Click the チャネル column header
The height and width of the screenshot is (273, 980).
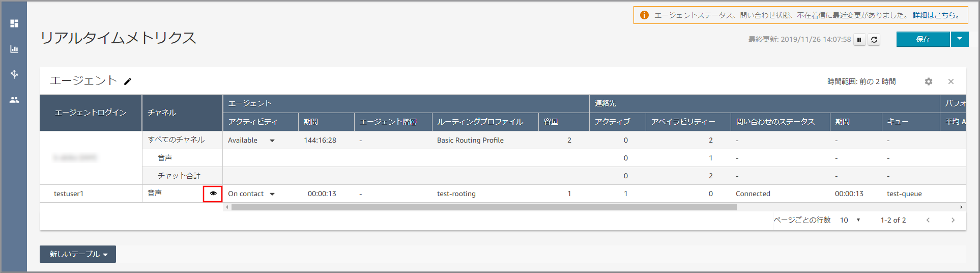[182, 113]
